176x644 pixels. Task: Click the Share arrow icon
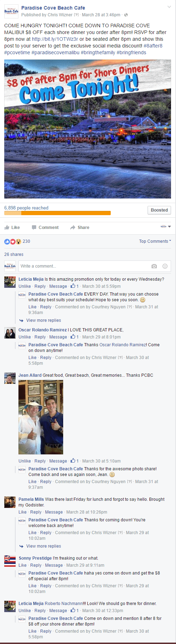pyautogui.click(x=73, y=228)
